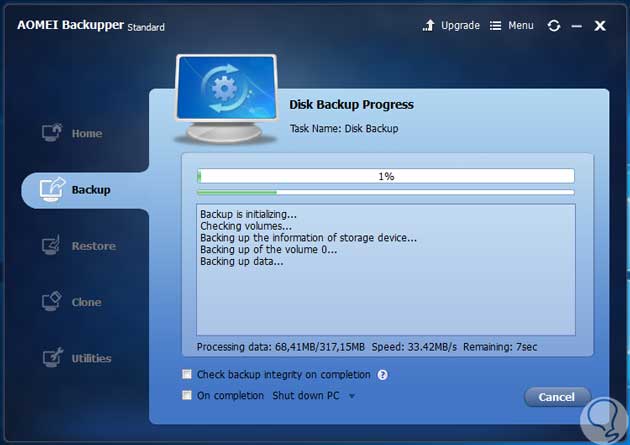This screenshot has height=445, width=630.
Task: Click the 'Task Name: Disk Backup' text
Action: tap(344, 129)
